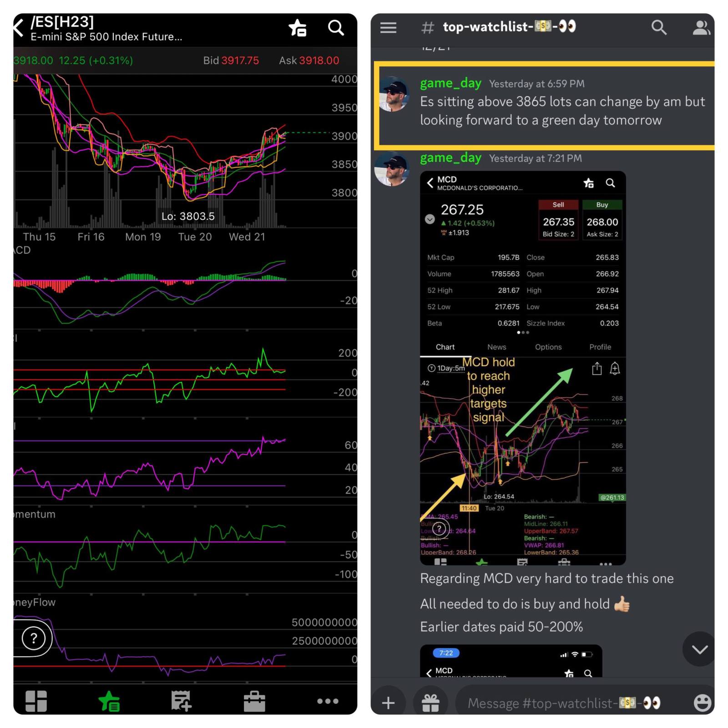Tap the 11:40 time marker on MCD chart
728x728 pixels.
point(469,508)
